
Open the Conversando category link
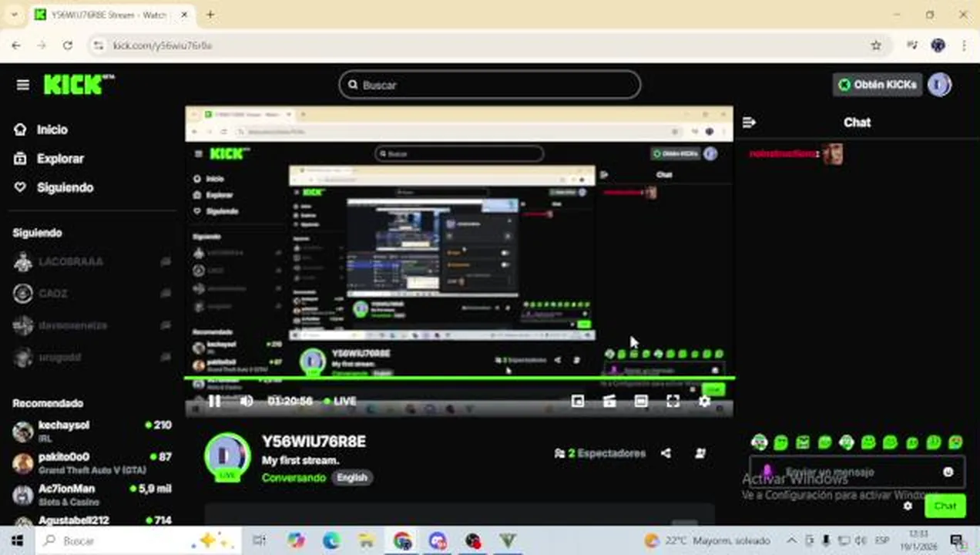coord(294,478)
